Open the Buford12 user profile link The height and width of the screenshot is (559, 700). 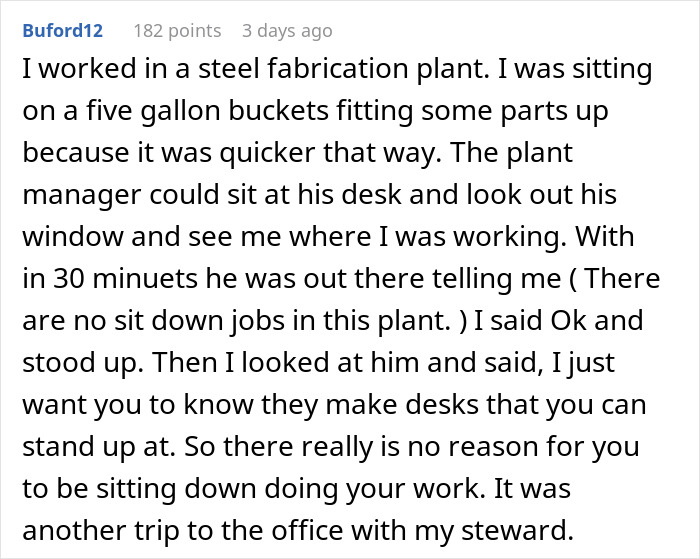point(62,31)
